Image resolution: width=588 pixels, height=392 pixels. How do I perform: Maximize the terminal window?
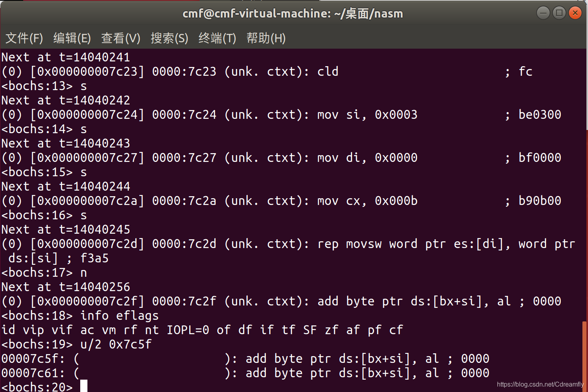(559, 13)
